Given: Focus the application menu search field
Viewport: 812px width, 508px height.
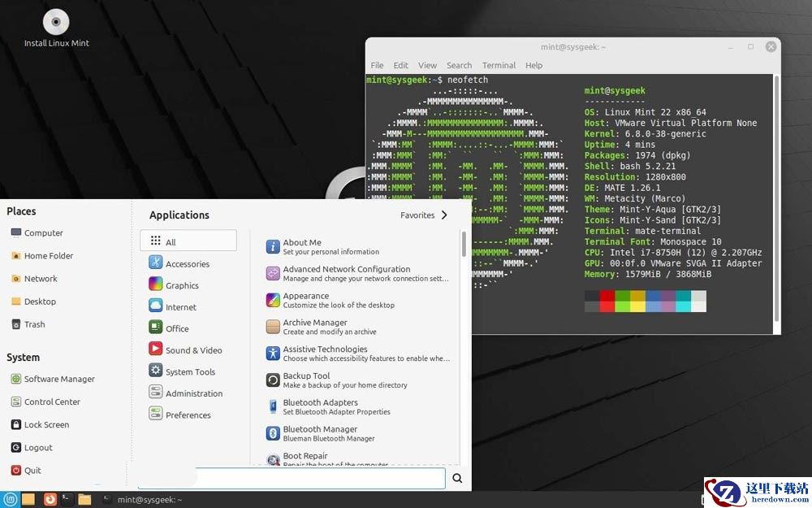Looking at the screenshot, I should coord(292,478).
